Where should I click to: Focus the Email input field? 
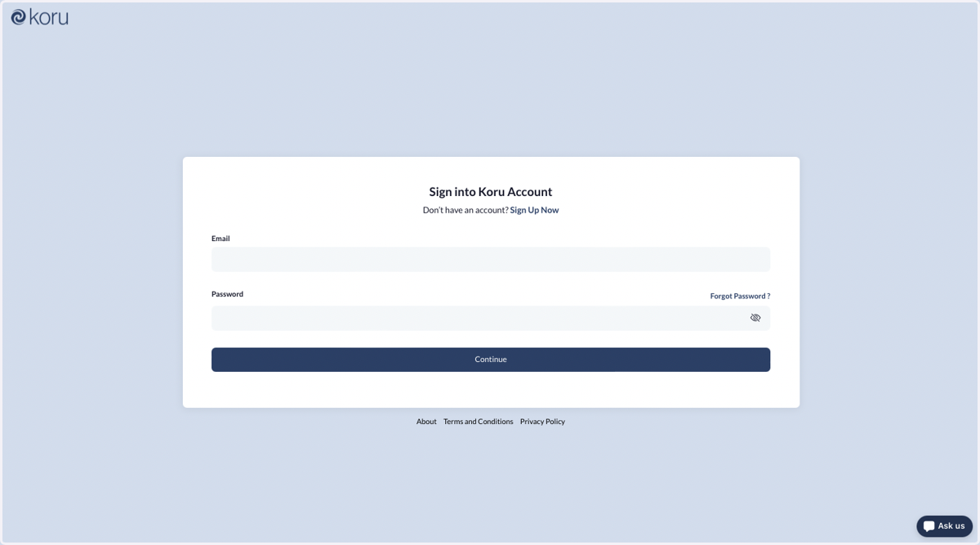(491, 259)
